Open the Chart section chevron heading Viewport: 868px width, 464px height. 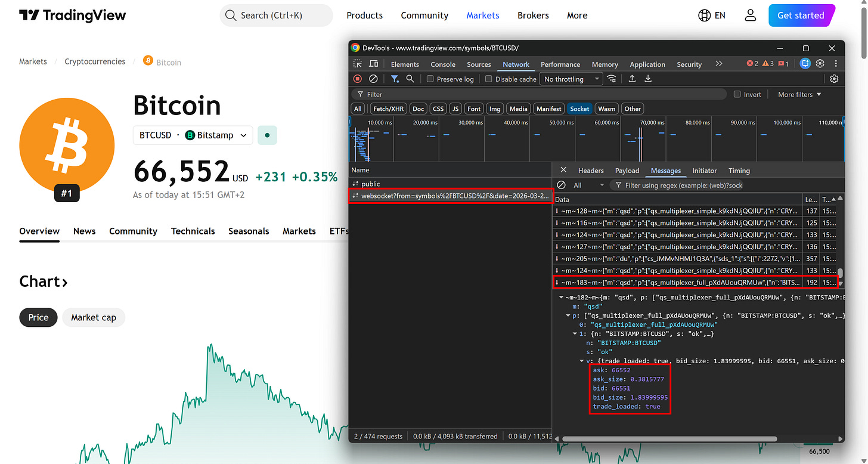[x=43, y=282]
